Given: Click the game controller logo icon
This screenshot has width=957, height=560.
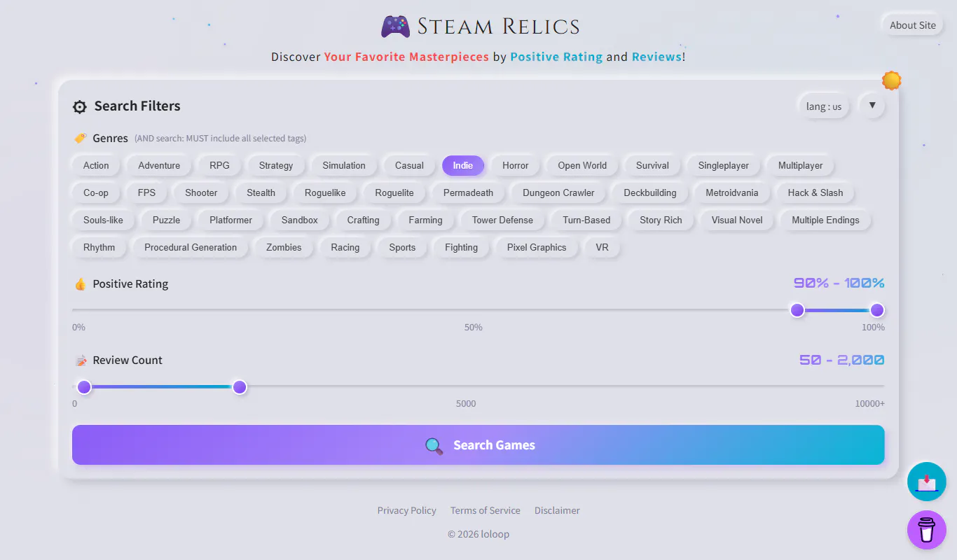Looking at the screenshot, I should point(395,27).
